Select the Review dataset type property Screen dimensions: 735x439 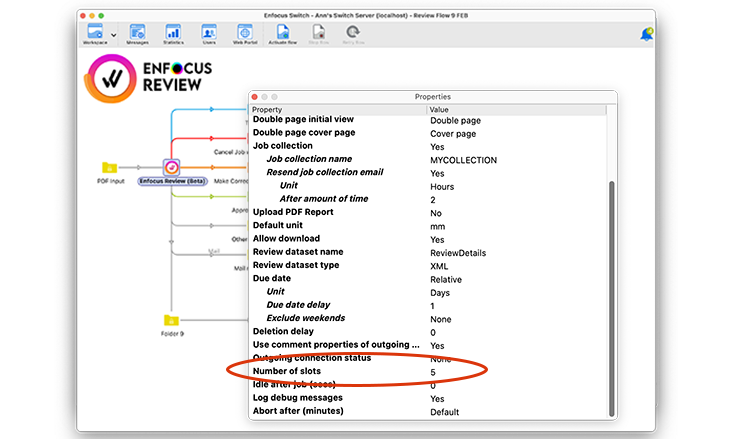pyautogui.click(x=296, y=265)
